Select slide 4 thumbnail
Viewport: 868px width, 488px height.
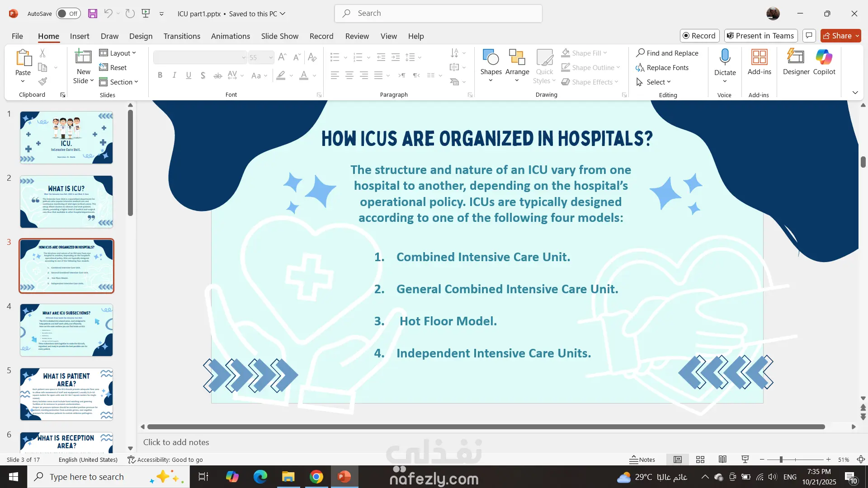coord(66,330)
